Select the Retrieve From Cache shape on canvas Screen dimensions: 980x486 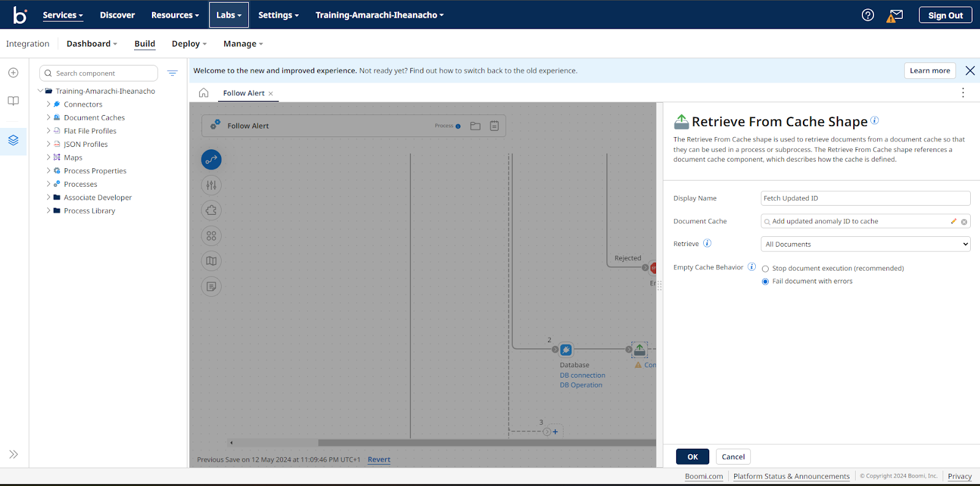(x=639, y=350)
